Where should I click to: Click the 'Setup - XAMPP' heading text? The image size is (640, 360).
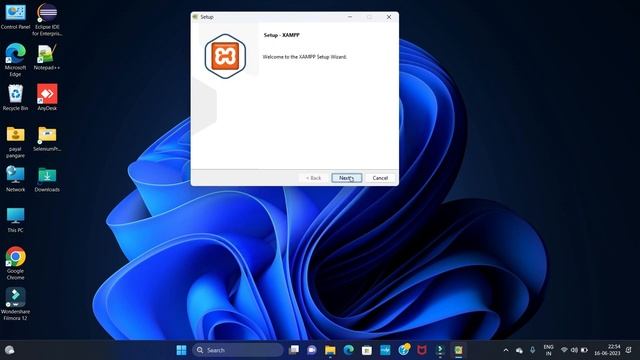282,35
